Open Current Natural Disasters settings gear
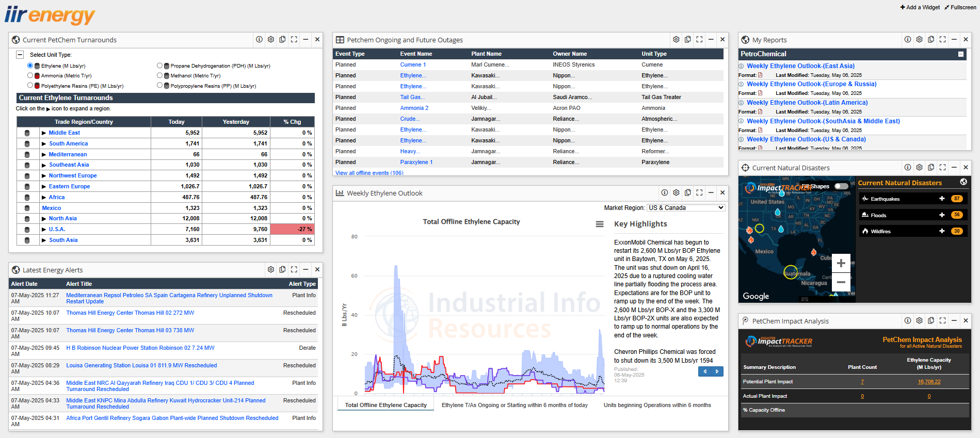This screenshot has height=438, width=980. [919, 167]
